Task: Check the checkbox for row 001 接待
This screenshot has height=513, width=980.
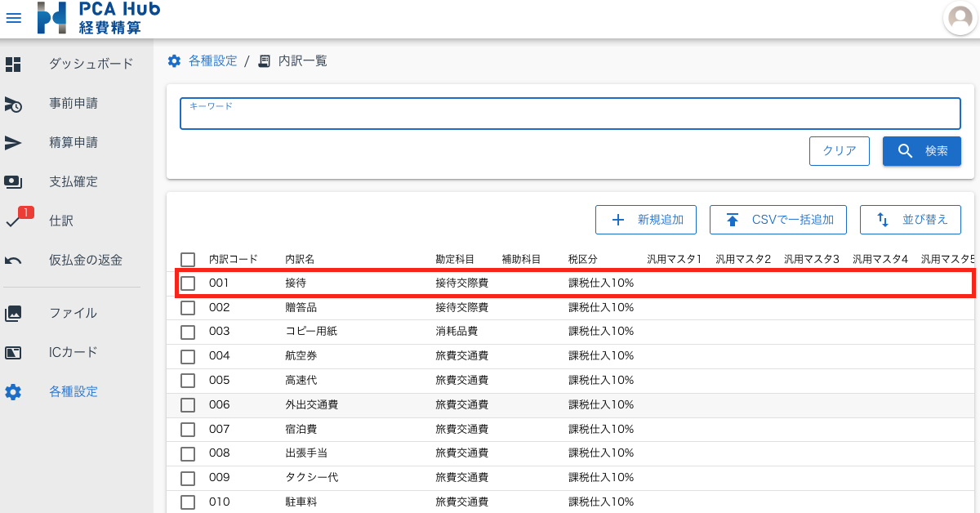Action: click(x=188, y=283)
